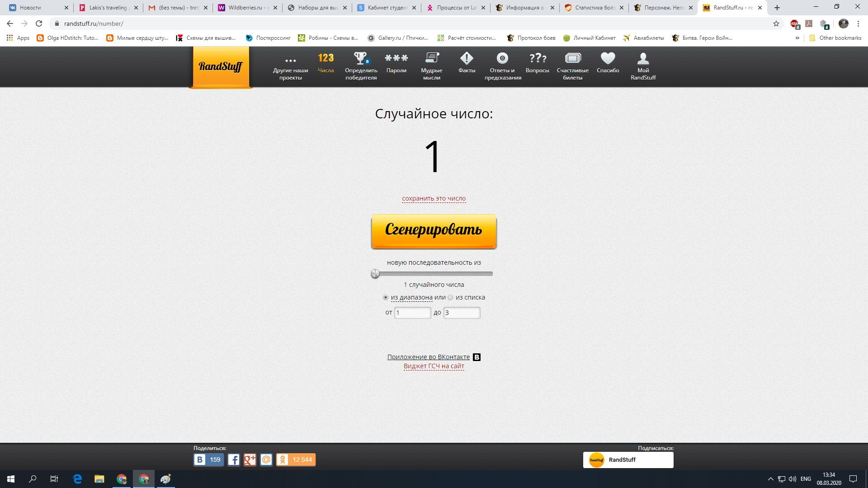
Task: Expand hidden bookmarks chevron
Action: (x=797, y=38)
